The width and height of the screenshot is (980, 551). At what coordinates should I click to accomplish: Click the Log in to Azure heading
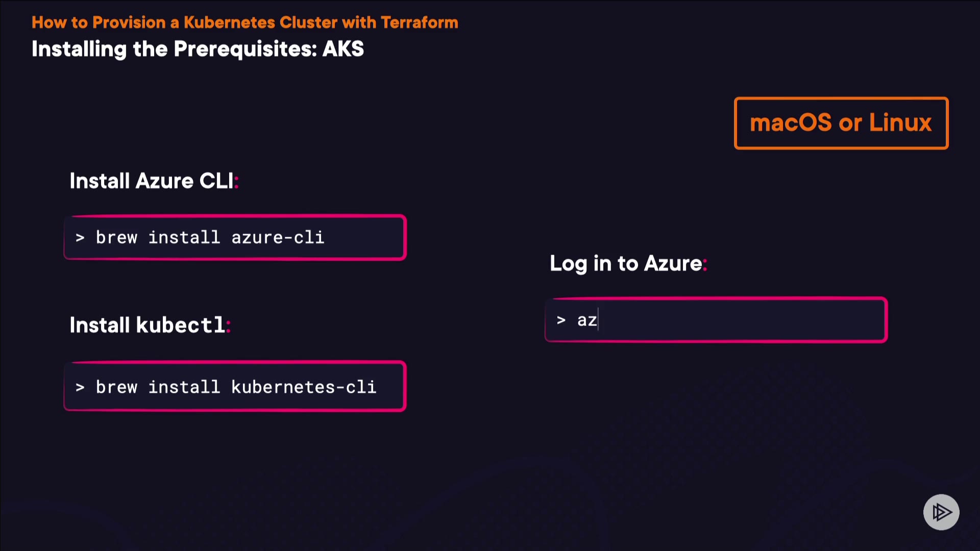click(627, 263)
